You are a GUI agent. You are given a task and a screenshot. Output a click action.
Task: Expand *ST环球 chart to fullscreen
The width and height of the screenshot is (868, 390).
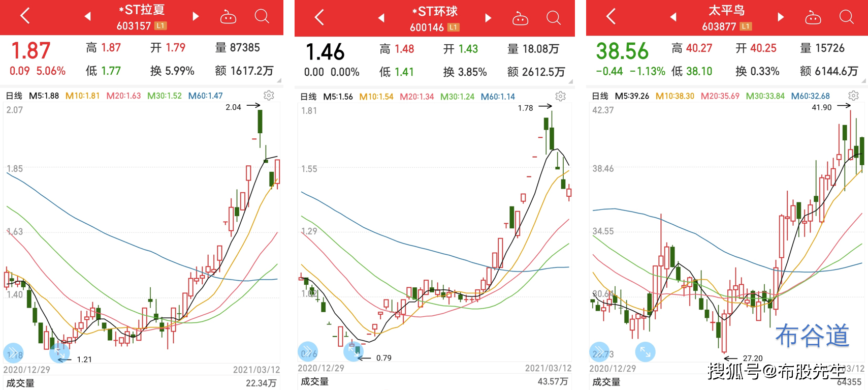(353, 351)
